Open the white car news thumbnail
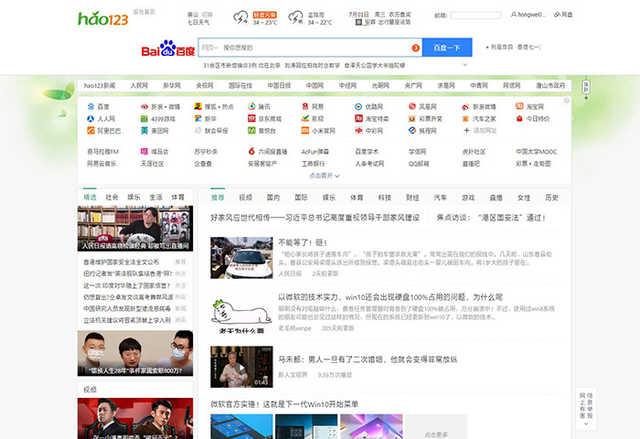 (x=240, y=258)
